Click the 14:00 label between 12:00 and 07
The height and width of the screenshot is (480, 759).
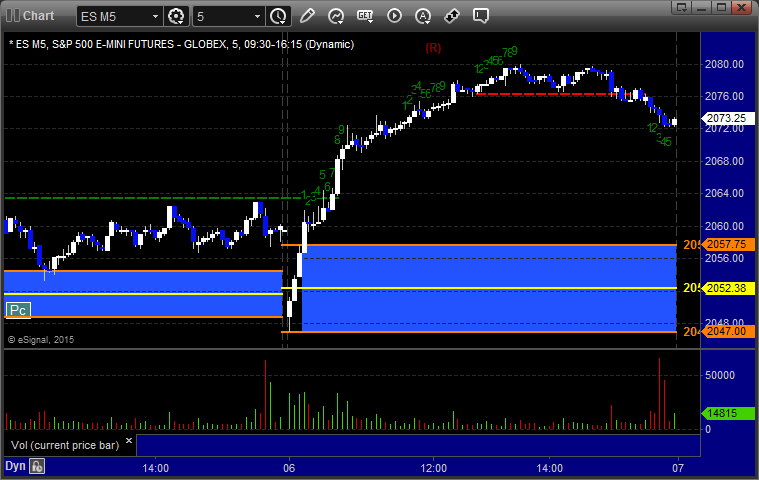[549, 468]
